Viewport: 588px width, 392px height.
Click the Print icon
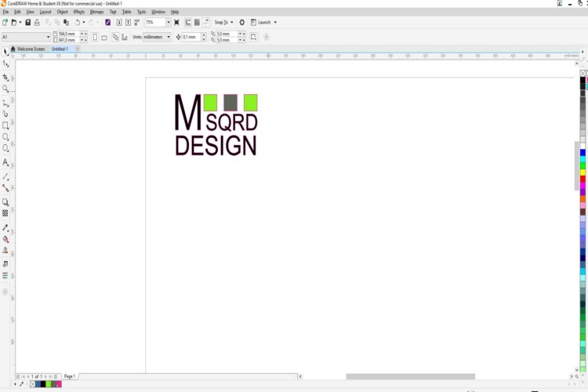[37, 23]
